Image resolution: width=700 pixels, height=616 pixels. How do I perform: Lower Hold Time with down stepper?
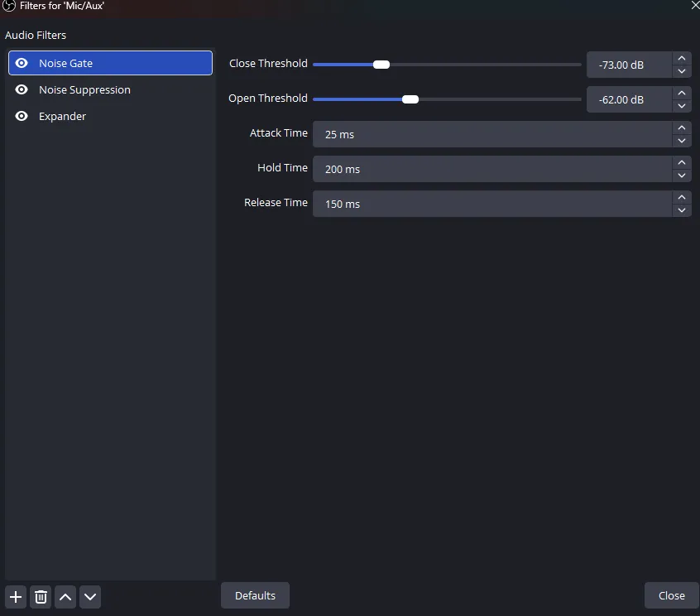pos(682,176)
